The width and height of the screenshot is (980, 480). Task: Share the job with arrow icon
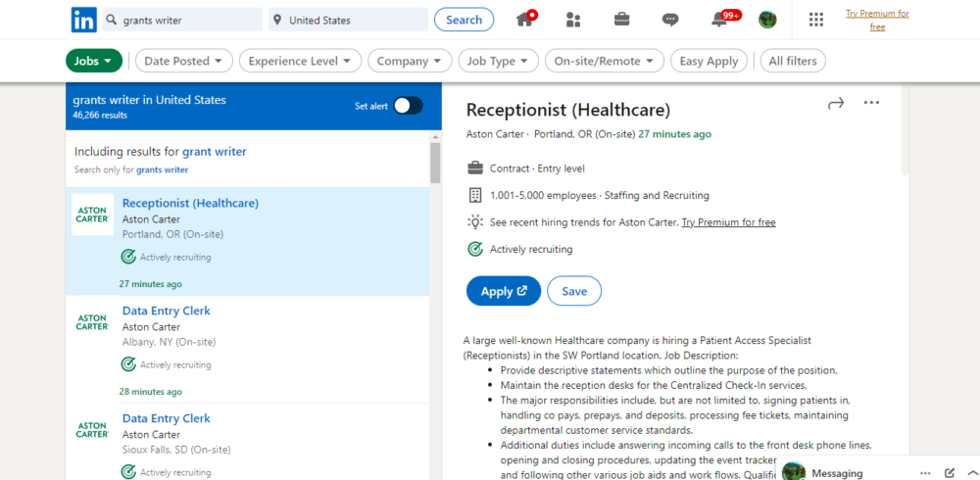click(835, 103)
